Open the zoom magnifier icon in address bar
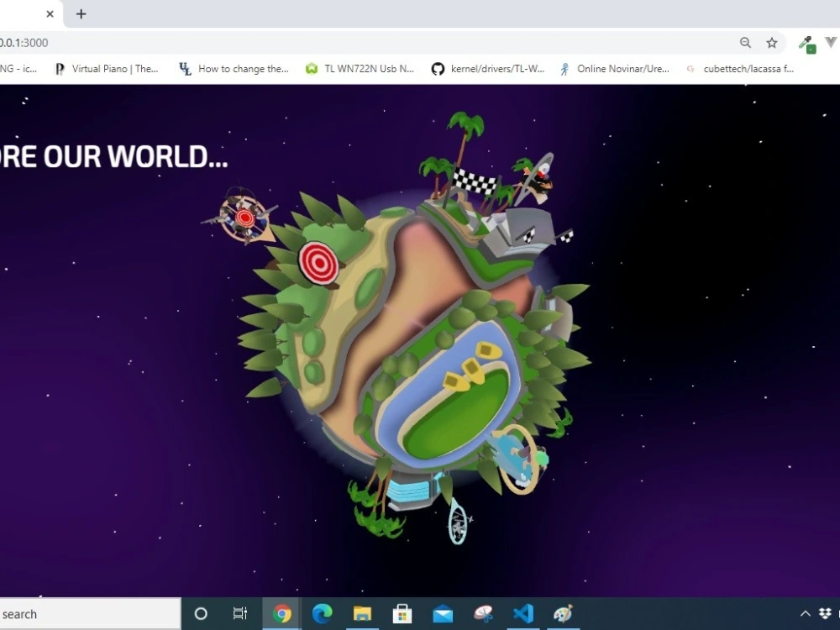 (x=745, y=43)
